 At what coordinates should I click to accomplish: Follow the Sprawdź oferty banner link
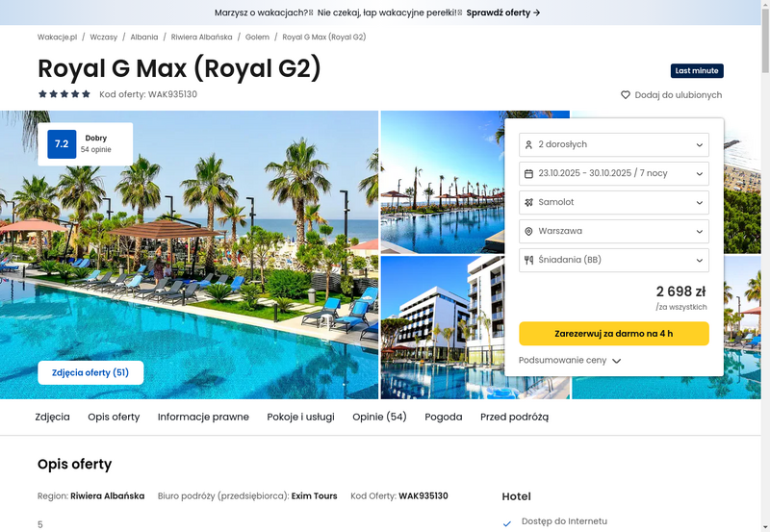(503, 13)
